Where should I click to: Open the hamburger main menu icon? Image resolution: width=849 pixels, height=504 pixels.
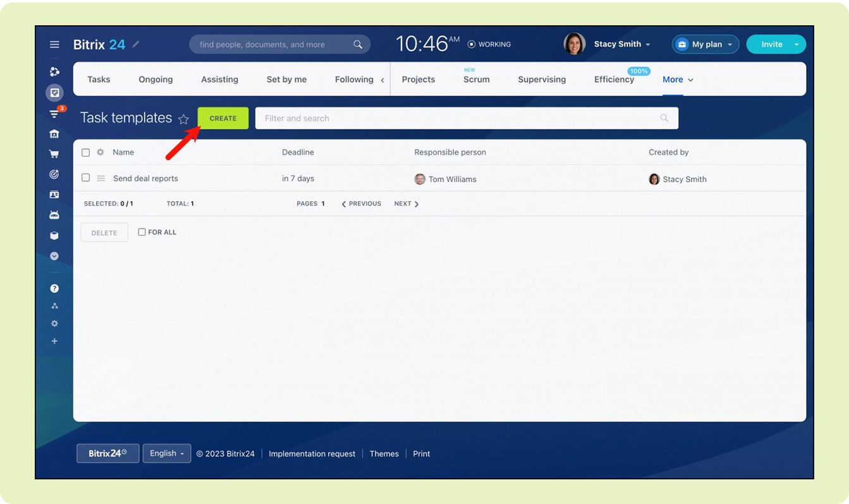point(54,45)
